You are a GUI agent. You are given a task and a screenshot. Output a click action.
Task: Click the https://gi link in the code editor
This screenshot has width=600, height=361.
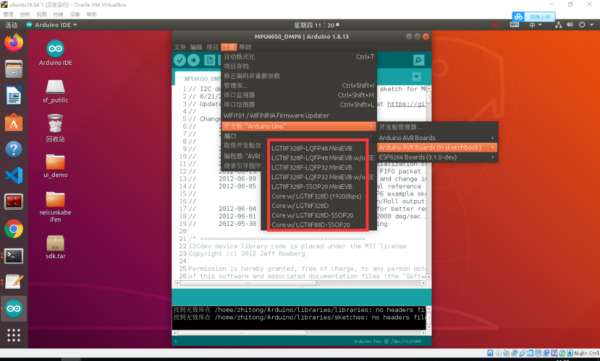click(x=406, y=104)
